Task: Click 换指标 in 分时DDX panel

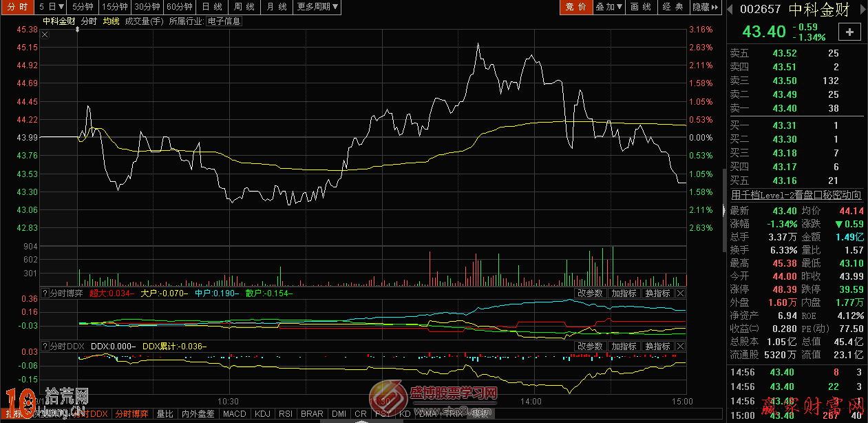Action: pyautogui.click(x=657, y=346)
